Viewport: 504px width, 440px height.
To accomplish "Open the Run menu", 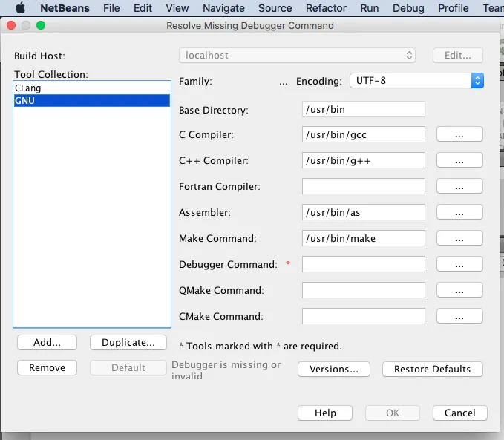I will pos(370,8).
